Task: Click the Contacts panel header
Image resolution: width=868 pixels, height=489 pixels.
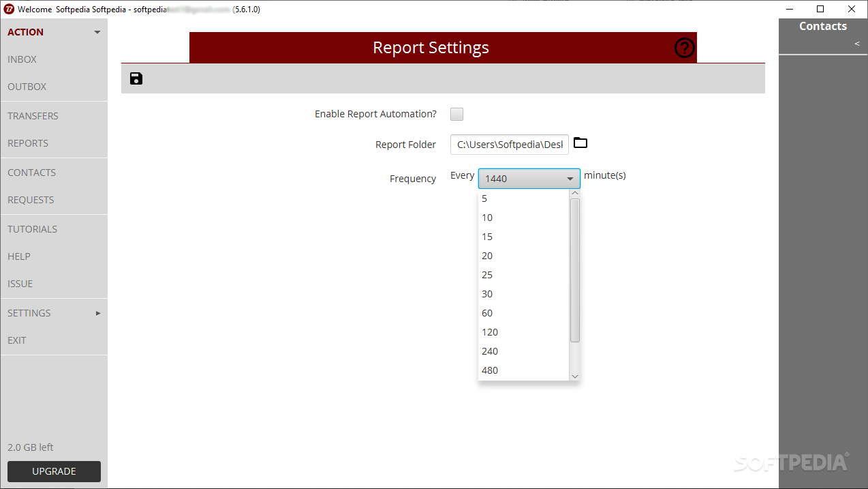Action: [823, 27]
